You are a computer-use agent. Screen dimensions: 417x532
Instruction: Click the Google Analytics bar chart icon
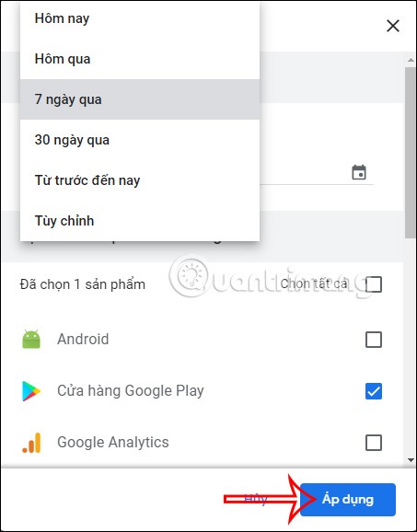click(31, 443)
